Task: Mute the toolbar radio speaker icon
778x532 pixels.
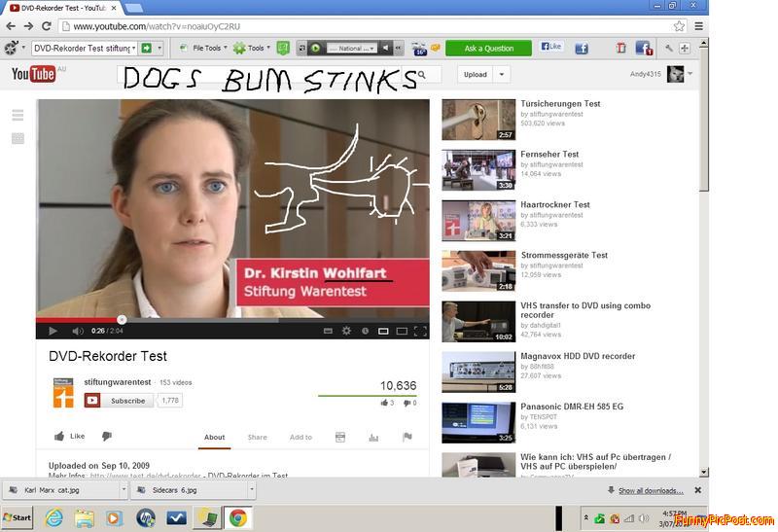Action: coord(385,48)
